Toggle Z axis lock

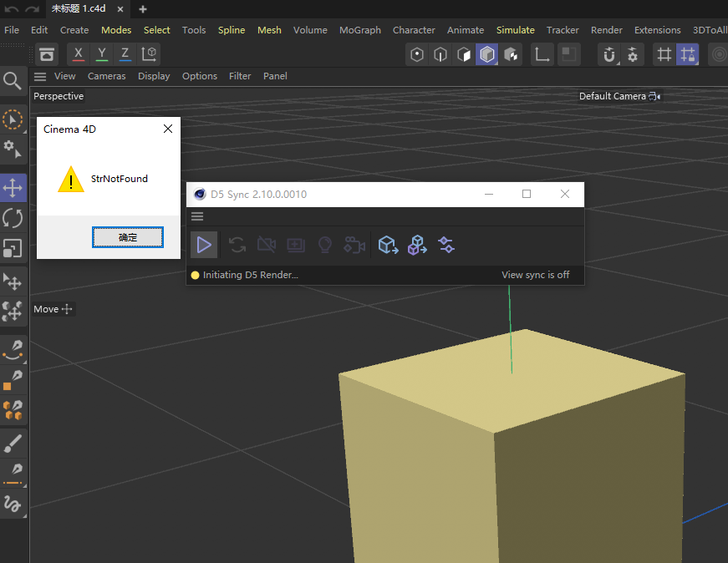click(125, 54)
